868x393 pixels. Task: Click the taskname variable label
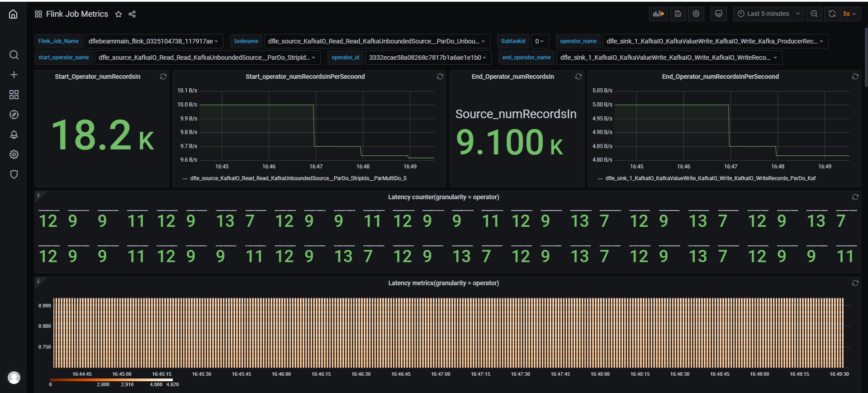246,41
